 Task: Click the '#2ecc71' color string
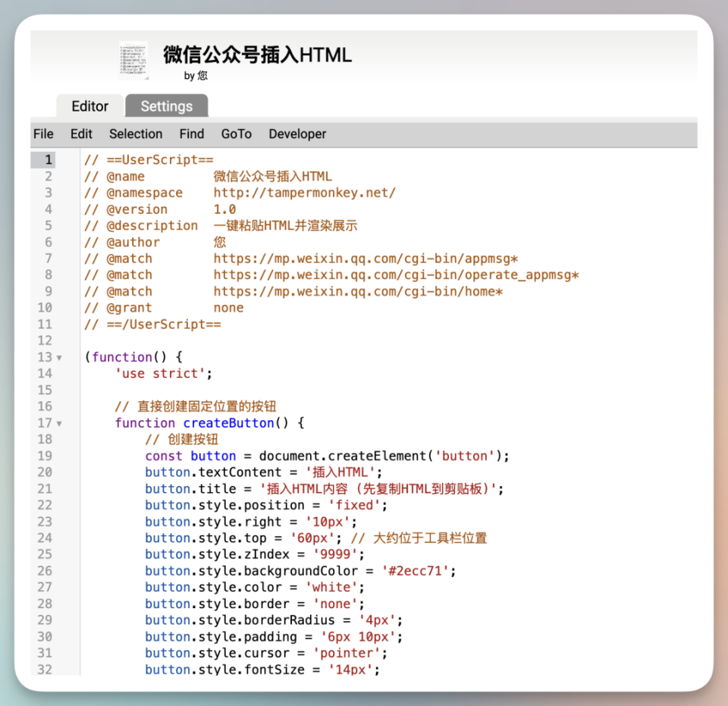click(x=415, y=571)
